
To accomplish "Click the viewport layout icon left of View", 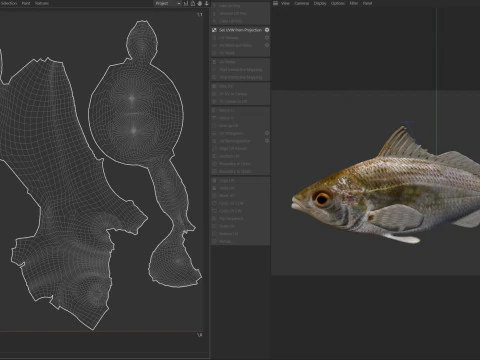I will [275, 3].
